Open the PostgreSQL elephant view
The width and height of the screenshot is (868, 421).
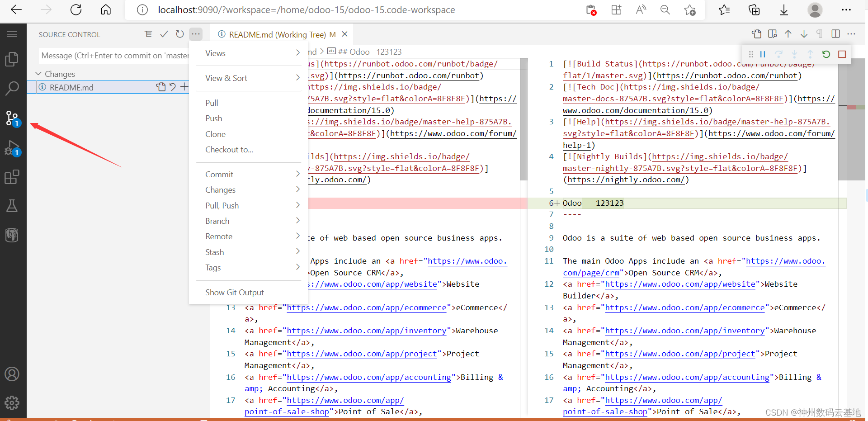coord(12,235)
